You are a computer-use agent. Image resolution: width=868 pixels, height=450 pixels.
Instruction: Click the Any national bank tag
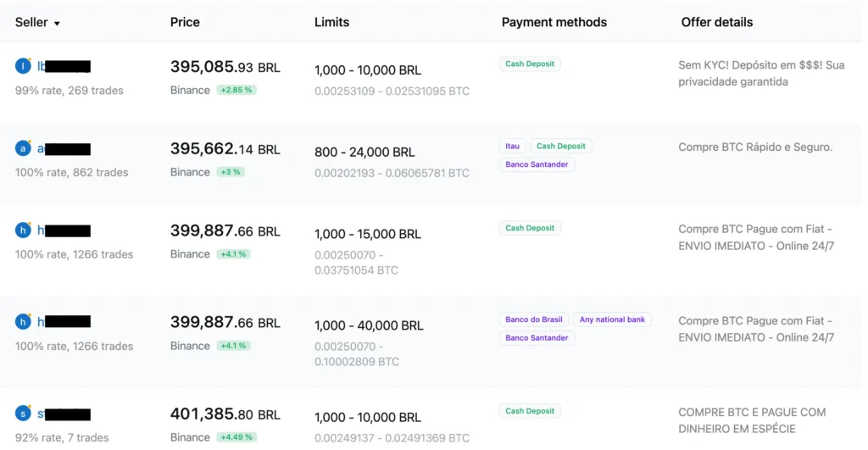[612, 319]
